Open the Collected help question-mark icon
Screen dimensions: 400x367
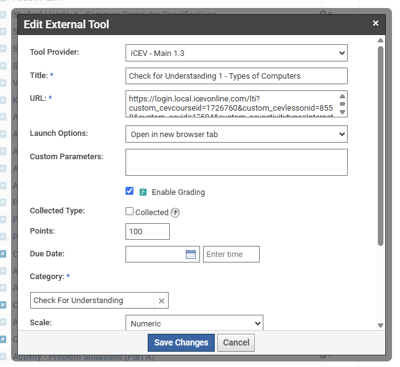175,213
